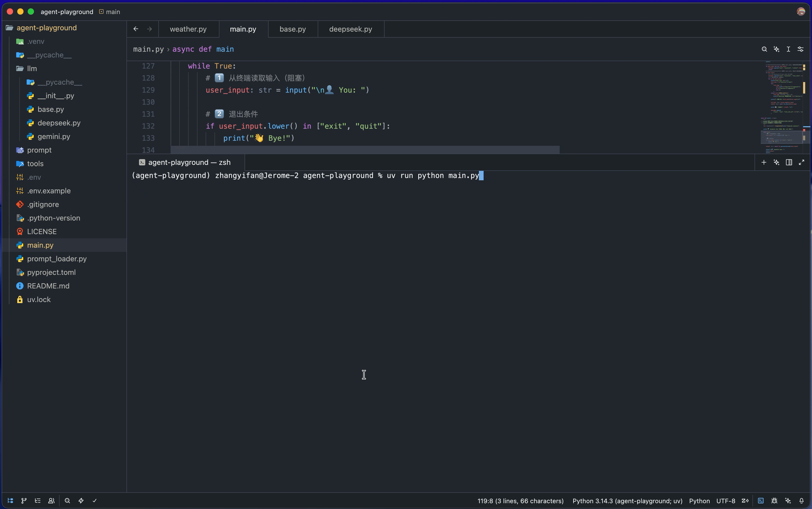Open the Git panel from status bar

coord(24,501)
